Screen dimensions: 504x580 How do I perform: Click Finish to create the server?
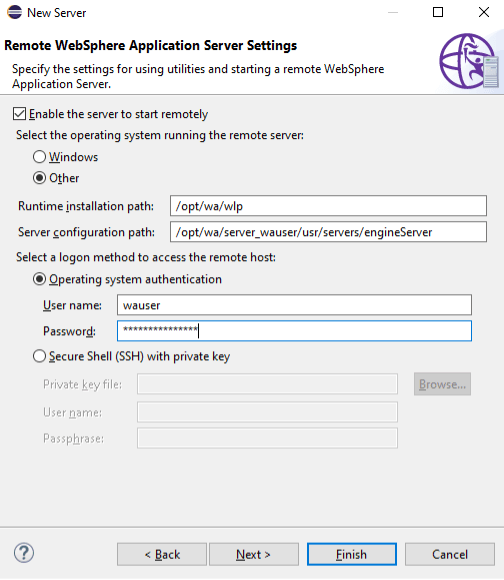(352, 554)
